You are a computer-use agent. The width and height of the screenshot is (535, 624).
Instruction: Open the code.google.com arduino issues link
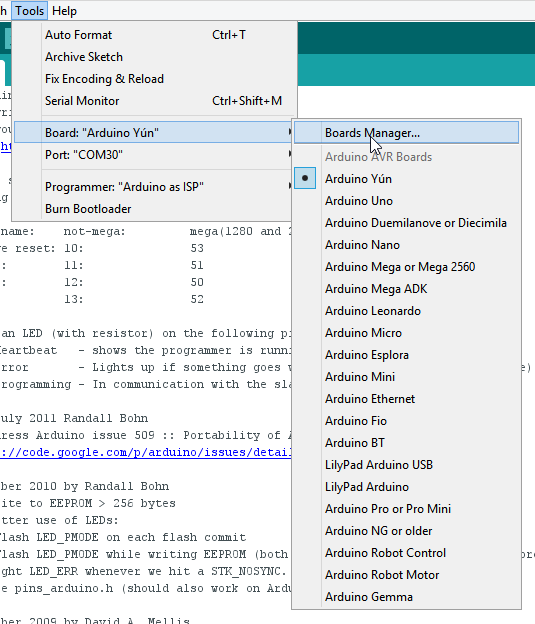[146, 452]
